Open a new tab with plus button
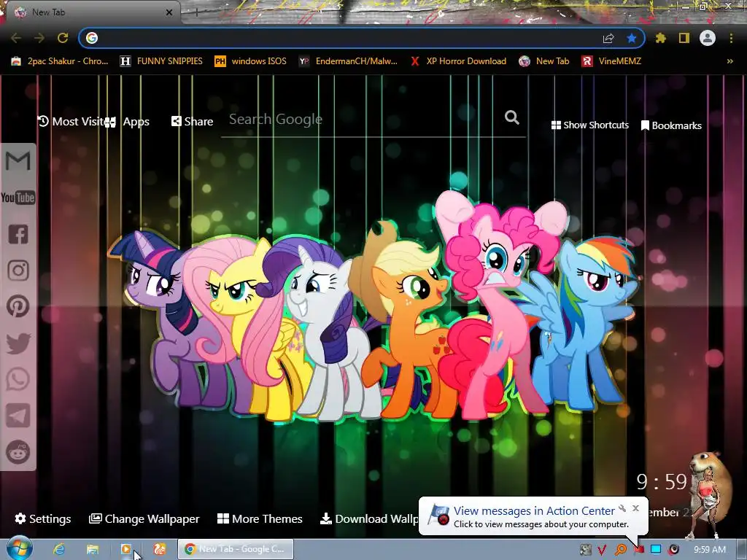The image size is (747, 560). point(196,12)
